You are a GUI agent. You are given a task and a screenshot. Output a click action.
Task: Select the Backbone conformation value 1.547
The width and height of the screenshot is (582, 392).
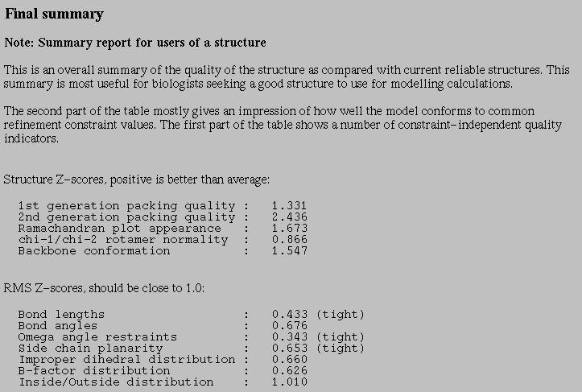290,251
